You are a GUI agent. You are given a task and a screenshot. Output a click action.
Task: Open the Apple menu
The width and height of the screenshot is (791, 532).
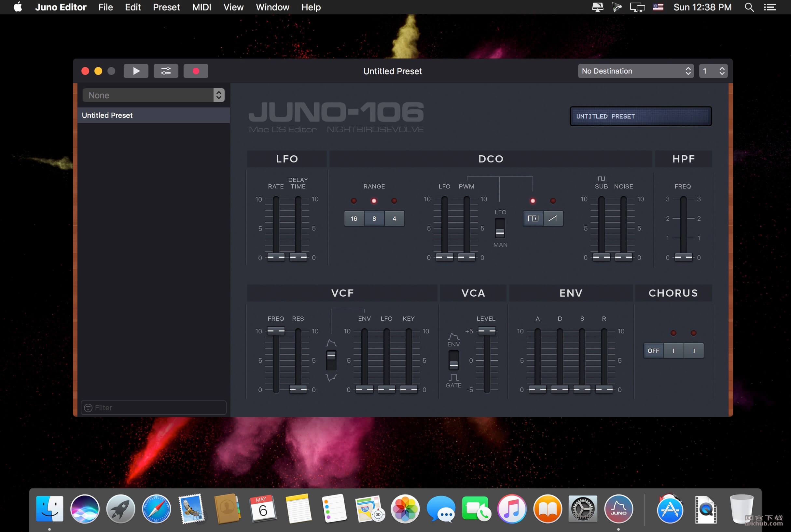(x=18, y=7)
